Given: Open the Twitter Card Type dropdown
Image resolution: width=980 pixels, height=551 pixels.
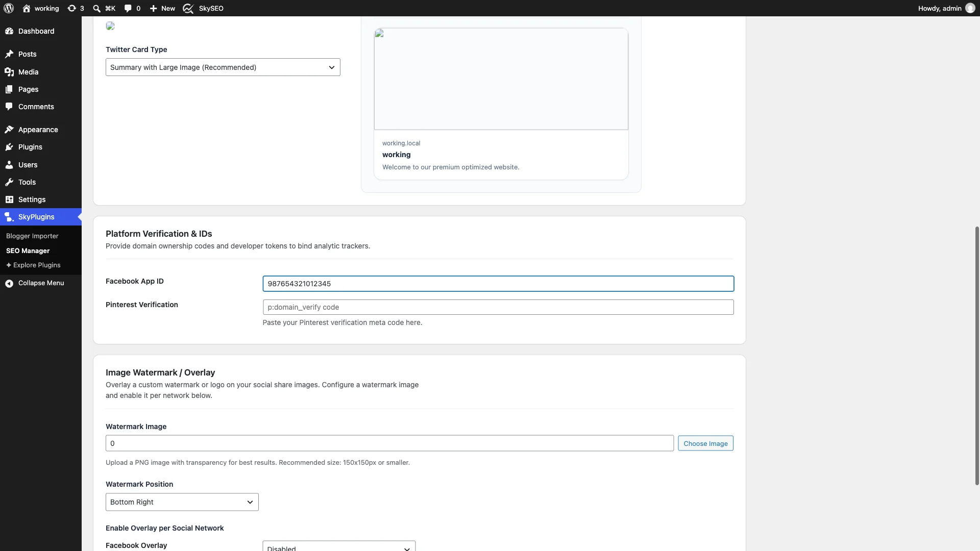Looking at the screenshot, I should coord(223,67).
